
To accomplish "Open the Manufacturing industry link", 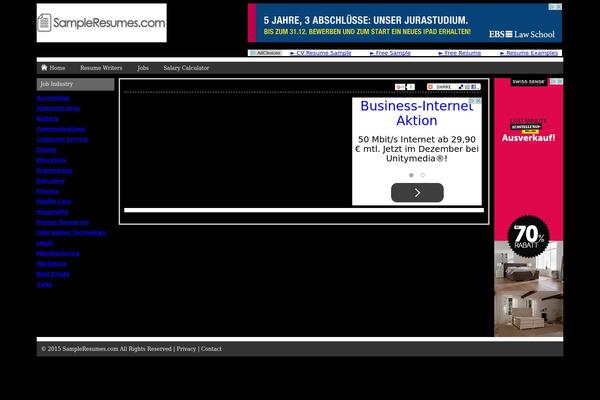I will [x=58, y=253].
